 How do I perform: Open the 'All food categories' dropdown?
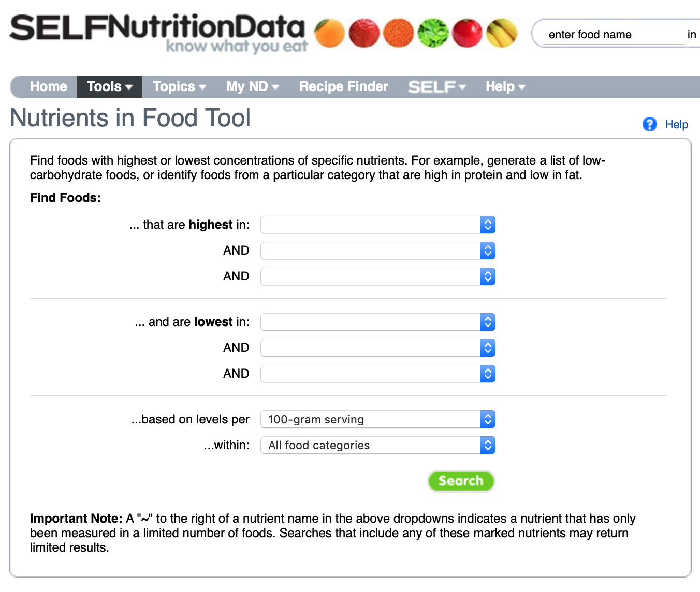(377, 445)
